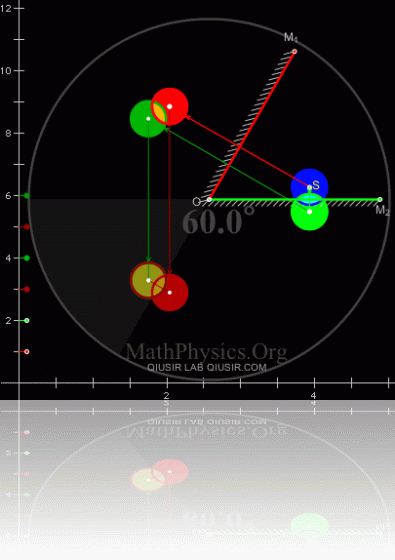Screen dimensions: 395x560
Task: Click the 60.0° angle readout
Action: [x=219, y=221]
